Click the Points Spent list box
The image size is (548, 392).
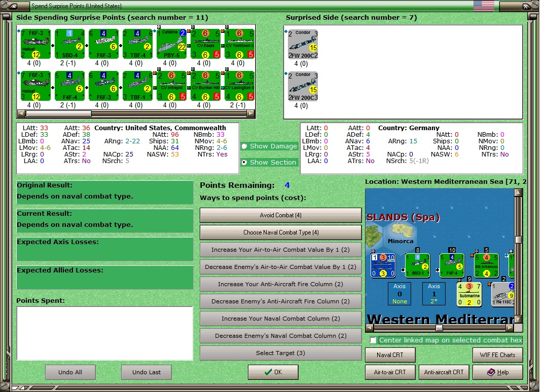click(105, 333)
